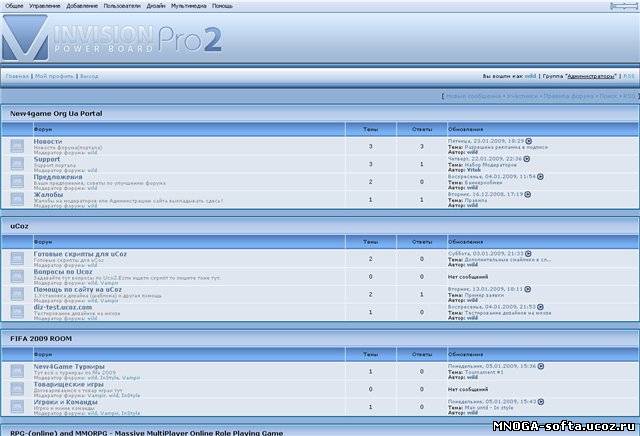Go to last post icon in Support row

527,159
